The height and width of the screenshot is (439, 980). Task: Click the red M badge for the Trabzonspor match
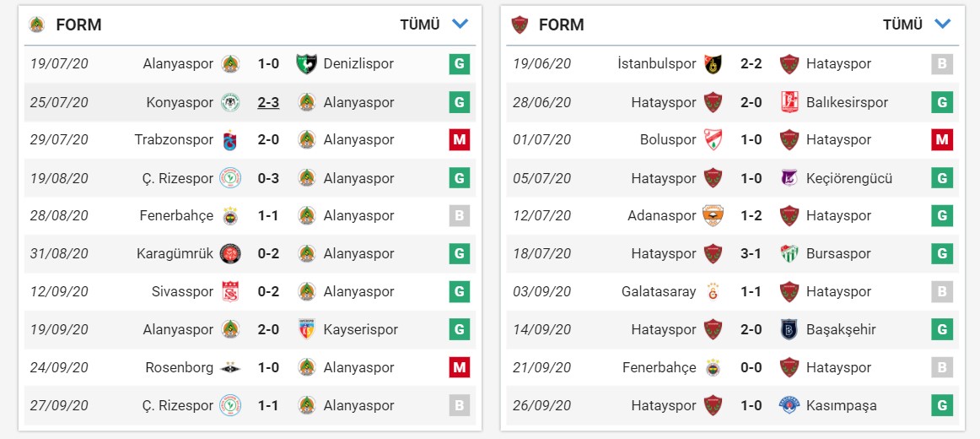459,140
